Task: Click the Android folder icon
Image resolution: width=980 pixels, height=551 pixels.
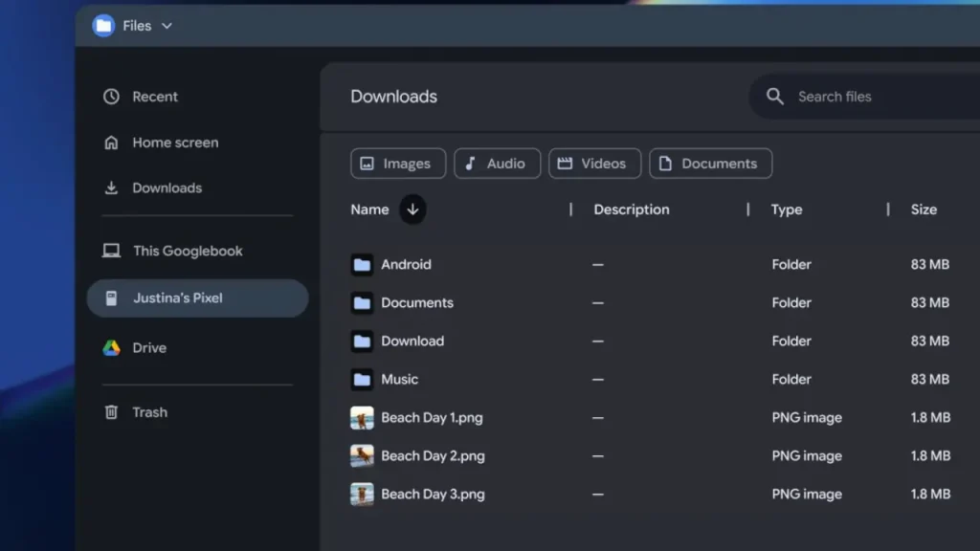Action: tap(362, 265)
